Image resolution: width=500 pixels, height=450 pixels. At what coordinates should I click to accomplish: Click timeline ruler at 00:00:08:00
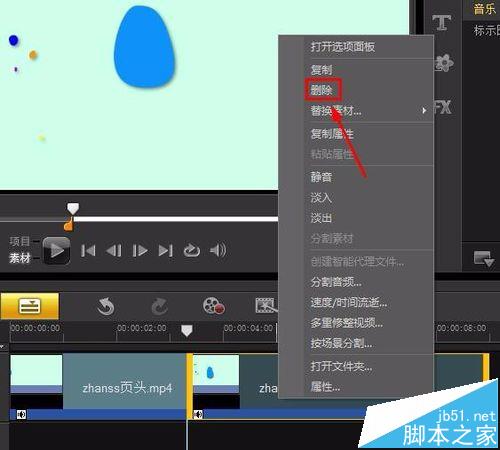(x=462, y=328)
